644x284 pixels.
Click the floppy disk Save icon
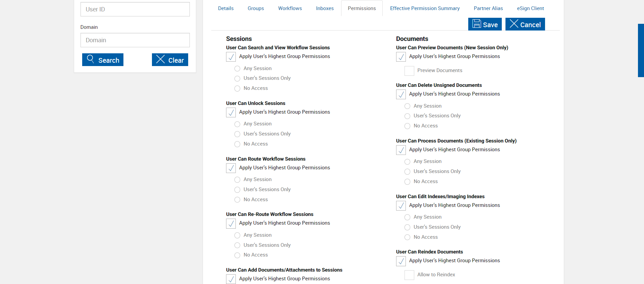tap(477, 24)
